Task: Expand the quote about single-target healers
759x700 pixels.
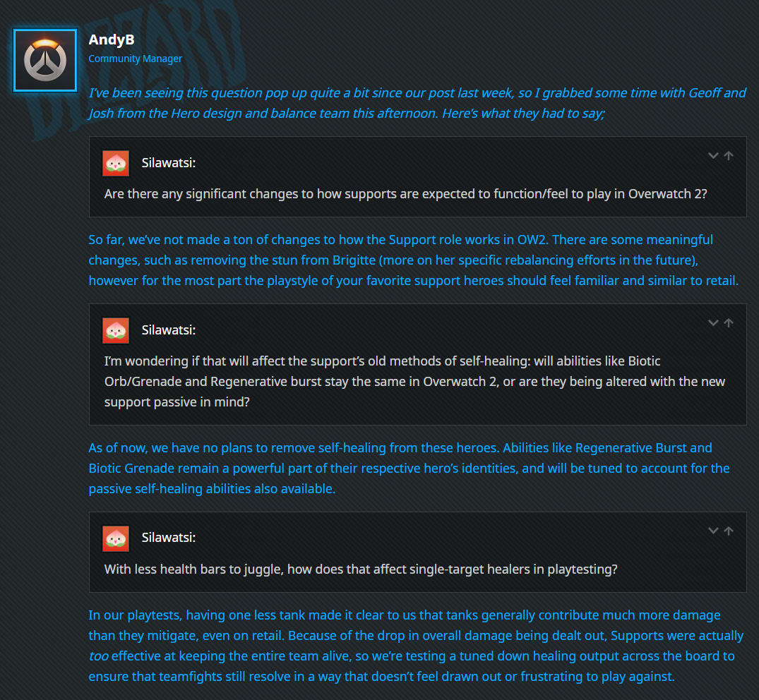Action: pos(713,531)
